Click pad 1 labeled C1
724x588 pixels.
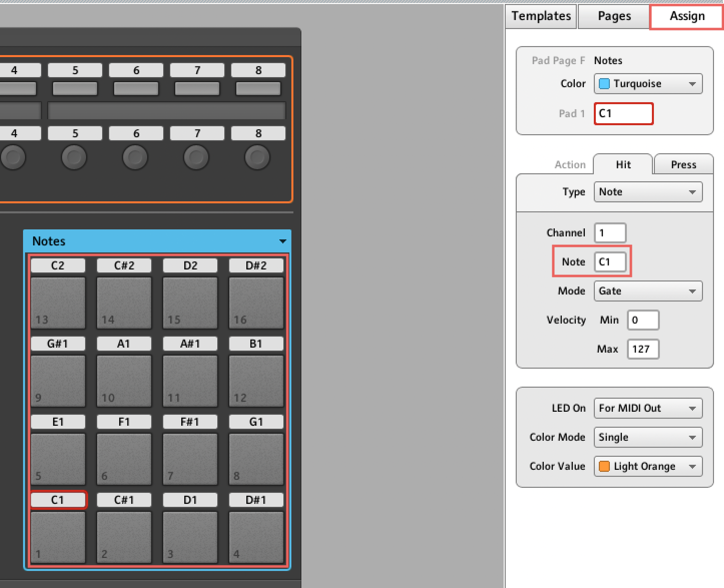58,537
